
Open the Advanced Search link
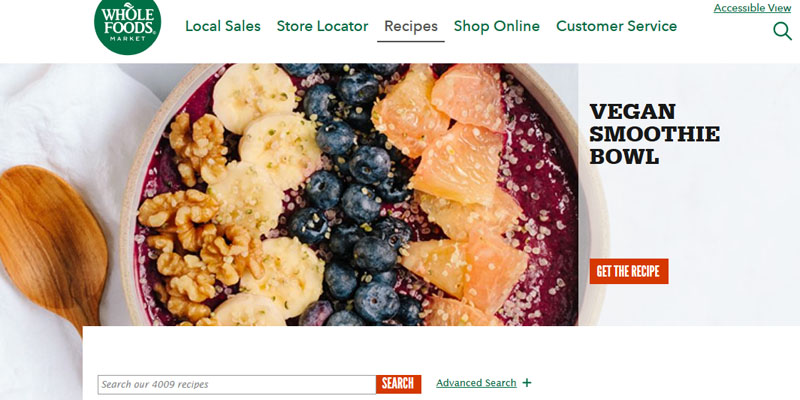[x=476, y=383]
